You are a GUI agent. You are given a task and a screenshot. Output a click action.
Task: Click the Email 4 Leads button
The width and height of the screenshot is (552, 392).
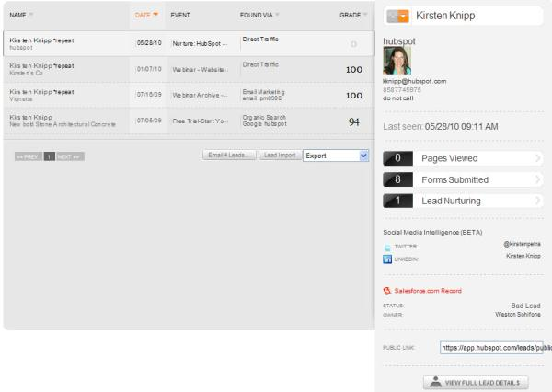coord(227,156)
